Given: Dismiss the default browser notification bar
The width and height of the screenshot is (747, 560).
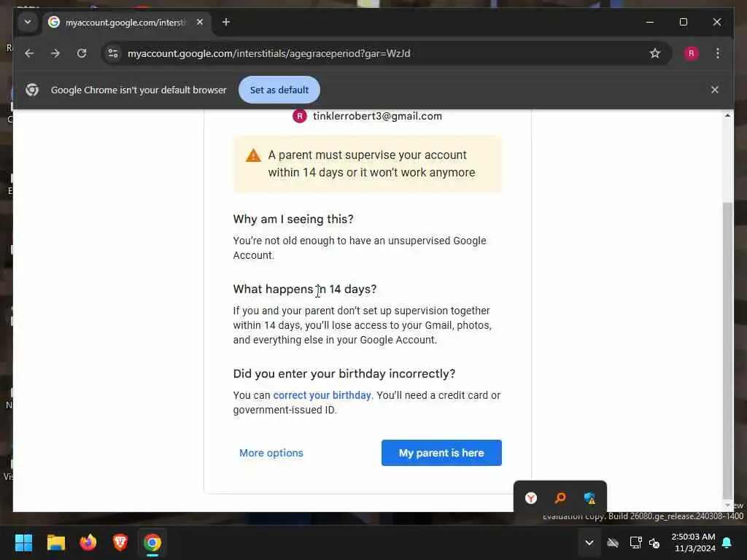Looking at the screenshot, I should point(714,90).
